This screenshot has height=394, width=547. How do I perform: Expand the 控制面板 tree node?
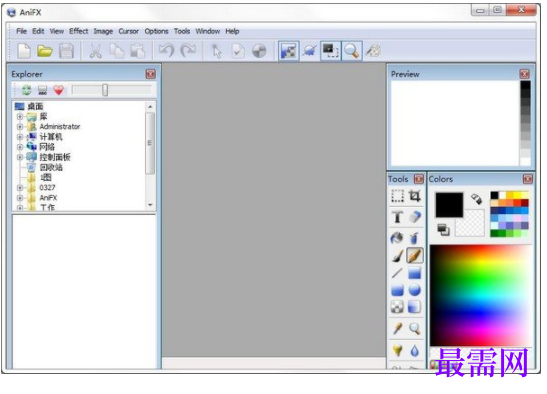(x=20, y=157)
